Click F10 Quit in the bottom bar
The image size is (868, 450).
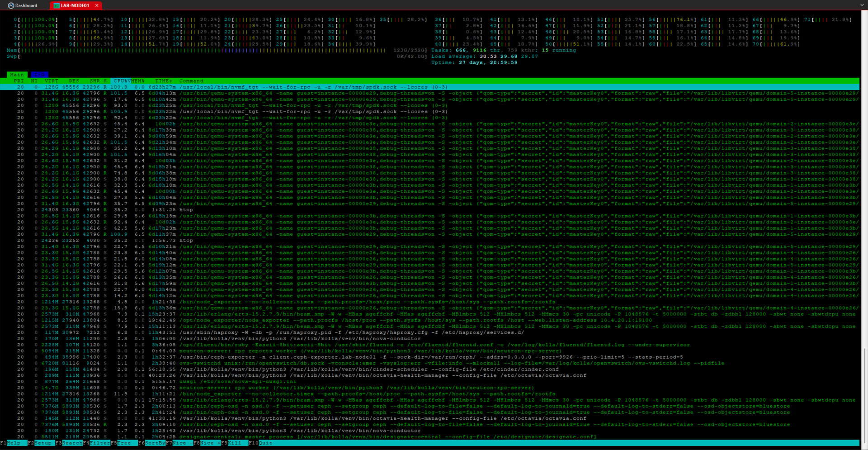[x=260, y=443]
